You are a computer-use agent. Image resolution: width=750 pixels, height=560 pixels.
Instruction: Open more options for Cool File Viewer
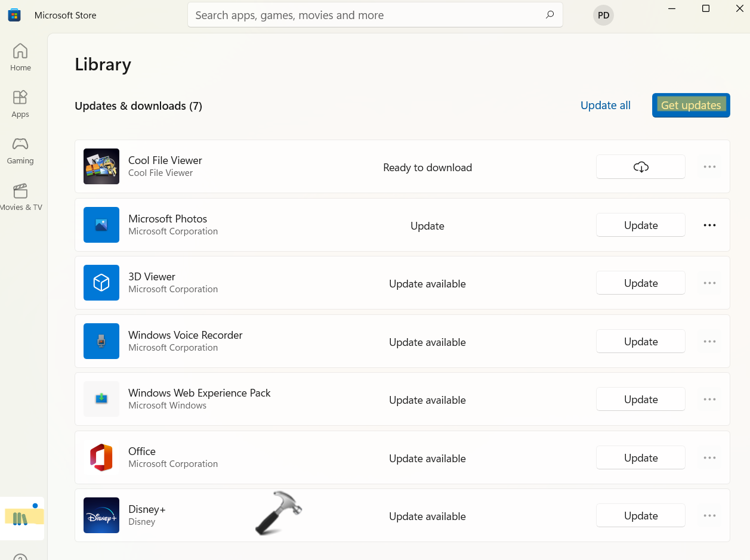[x=709, y=167]
